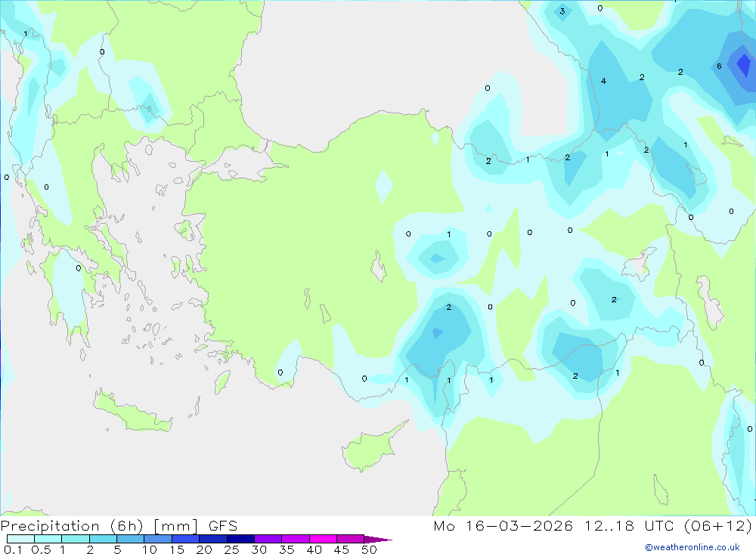Click the legend label '0.5'
Viewport: 756px width, 554px height.
click(x=41, y=549)
